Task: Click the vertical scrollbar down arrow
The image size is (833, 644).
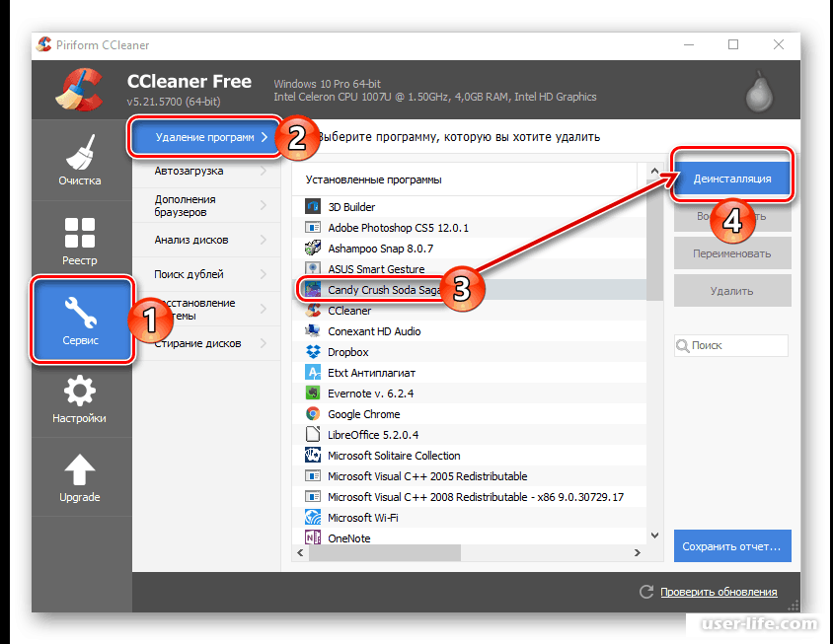Action: click(654, 536)
